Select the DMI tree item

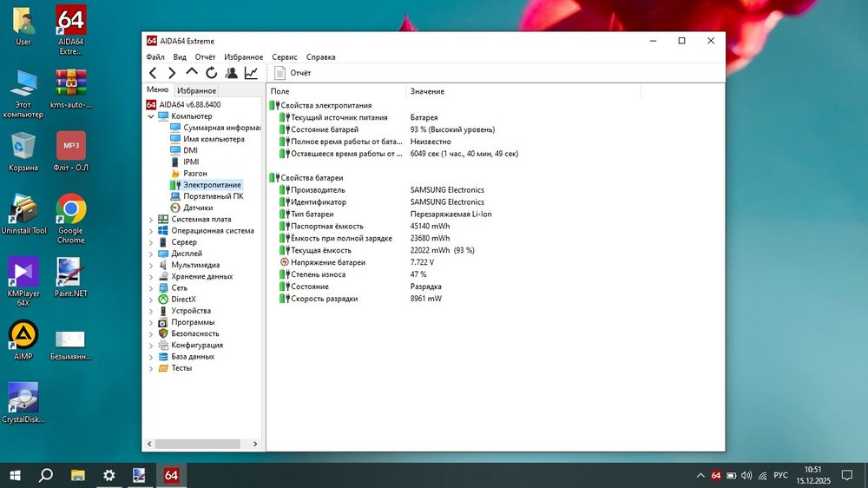[x=184, y=150]
